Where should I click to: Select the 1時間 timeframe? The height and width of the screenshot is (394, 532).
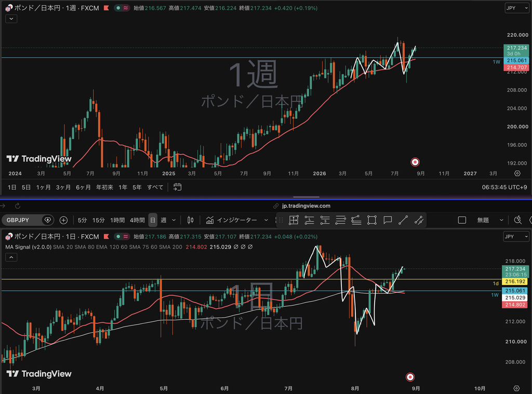[x=117, y=220]
